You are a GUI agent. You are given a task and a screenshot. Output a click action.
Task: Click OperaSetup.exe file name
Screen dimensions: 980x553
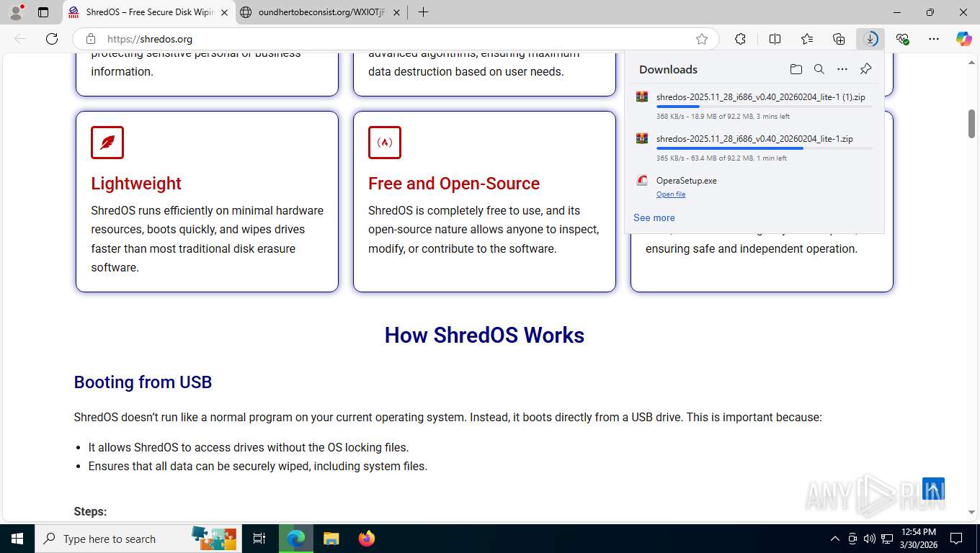point(687,181)
